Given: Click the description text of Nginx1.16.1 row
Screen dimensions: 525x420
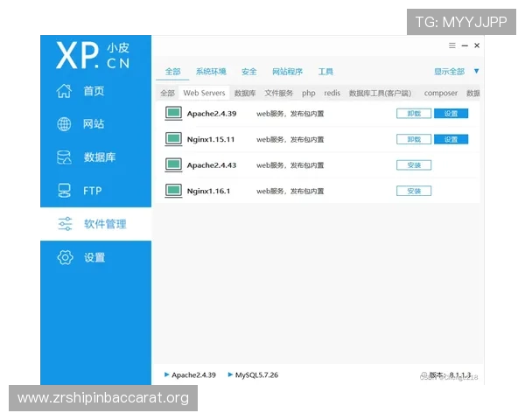Looking at the screenshot, I should coord(290,191).
